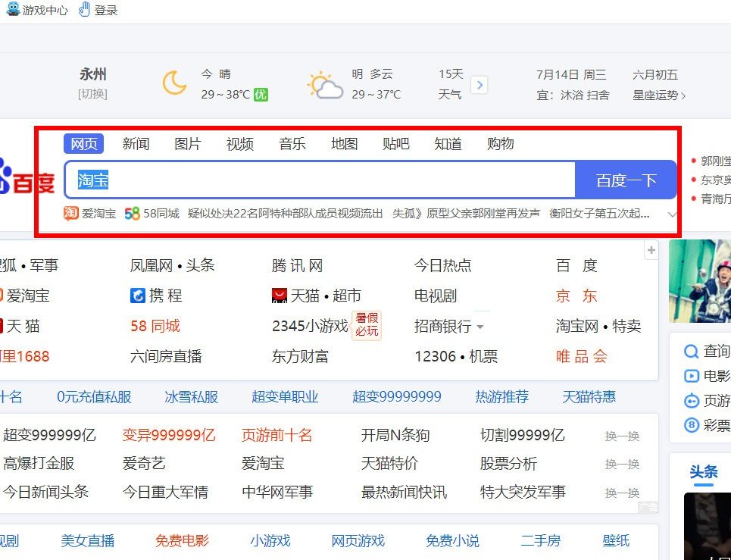
Task: Switch to the 图片 tab
Action: 187,143
